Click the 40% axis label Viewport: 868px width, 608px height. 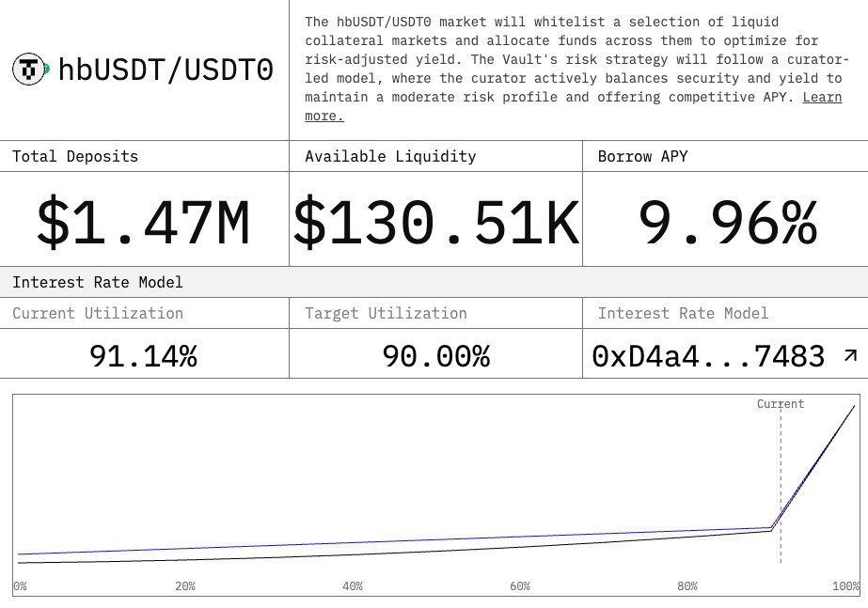tap(353, 585)
